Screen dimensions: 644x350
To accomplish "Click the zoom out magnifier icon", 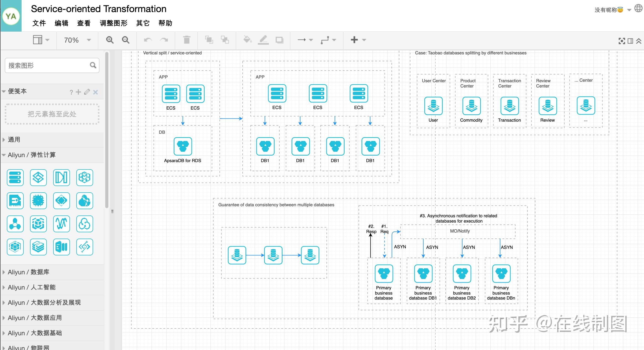I will [x=125, y=40].
